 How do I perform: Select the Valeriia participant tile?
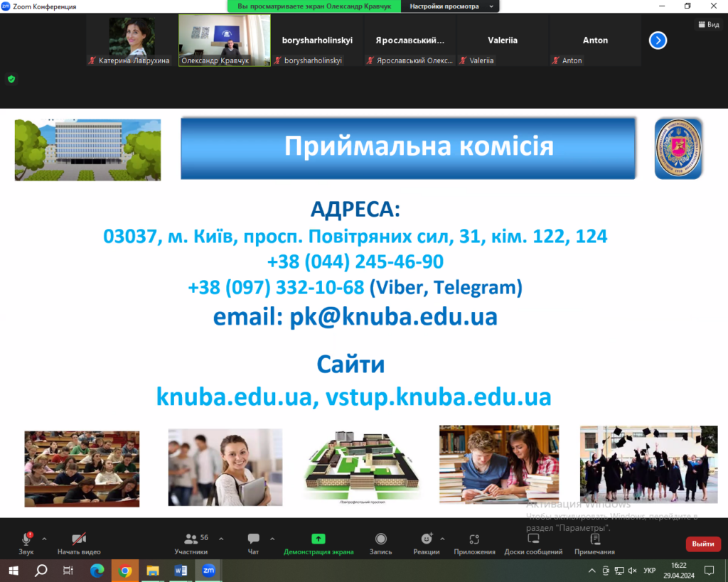(503, 41)
